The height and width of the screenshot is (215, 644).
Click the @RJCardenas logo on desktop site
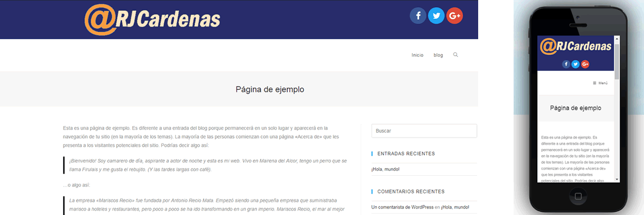[152, 19]
